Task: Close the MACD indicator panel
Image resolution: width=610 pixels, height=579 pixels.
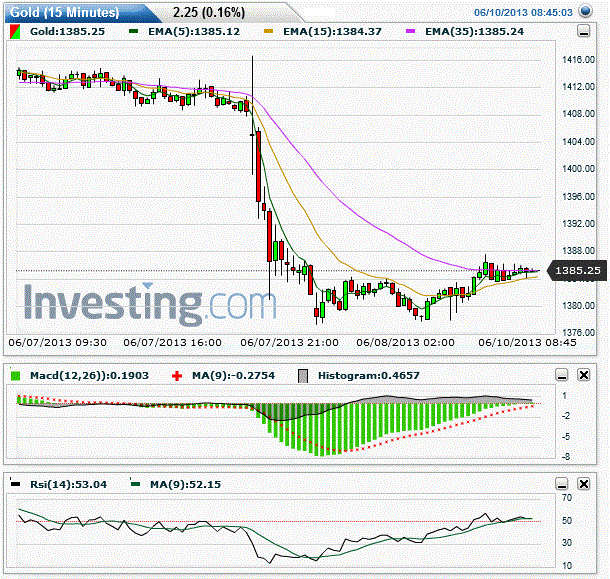Action: click(x=584, y=375)
